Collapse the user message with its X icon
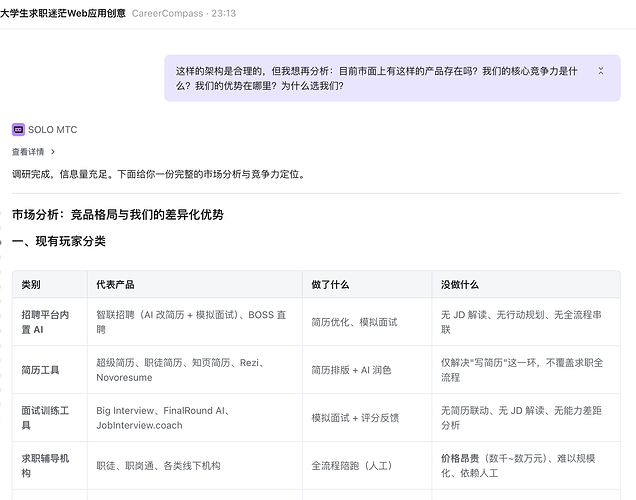This screenshot has height=500, width=636. coord(601,71)
